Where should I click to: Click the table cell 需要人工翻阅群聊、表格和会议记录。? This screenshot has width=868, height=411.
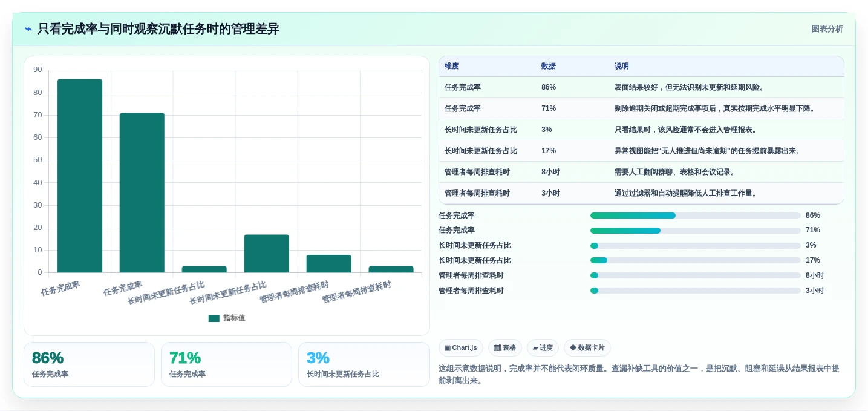click(x=675, y=172)
